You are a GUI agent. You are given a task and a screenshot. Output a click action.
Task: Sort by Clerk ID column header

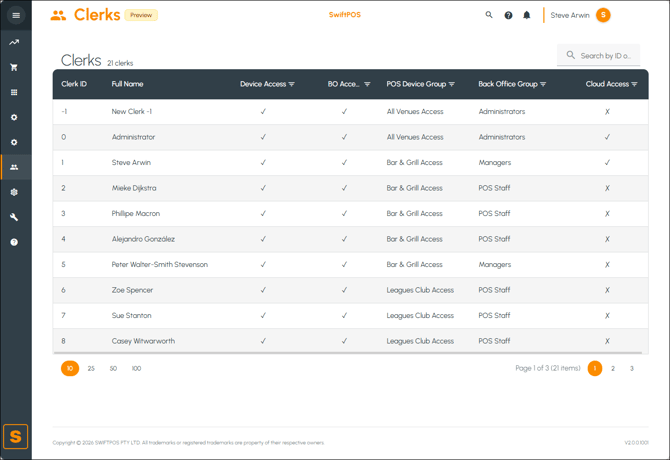[74, 84]
